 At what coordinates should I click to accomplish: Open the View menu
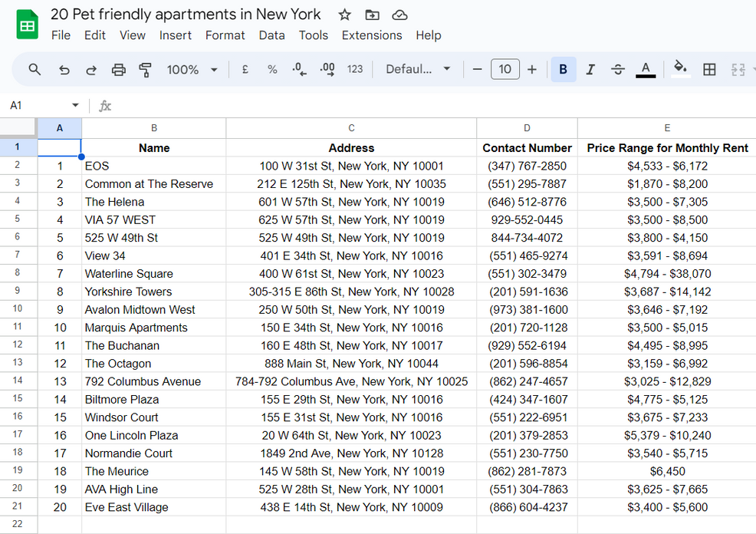(x=132, y=35)
